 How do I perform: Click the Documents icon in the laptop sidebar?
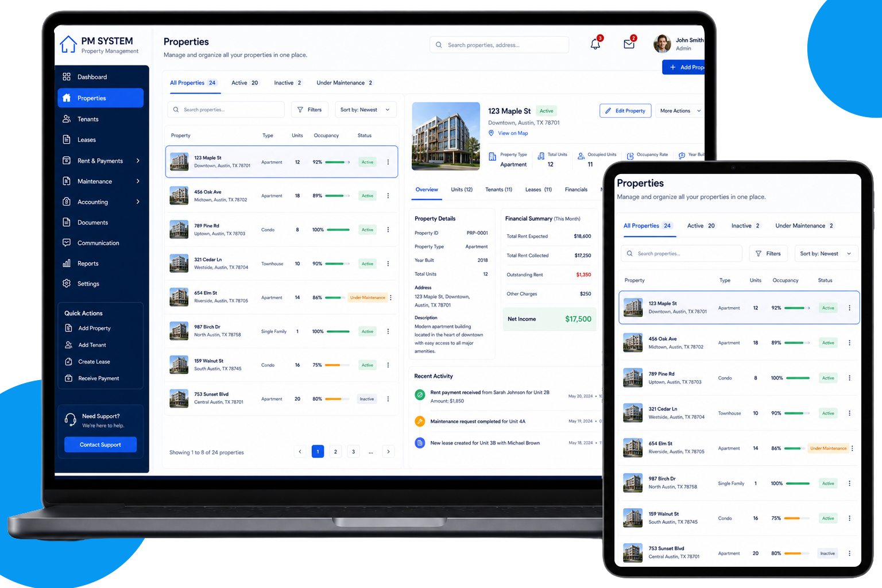67,222
